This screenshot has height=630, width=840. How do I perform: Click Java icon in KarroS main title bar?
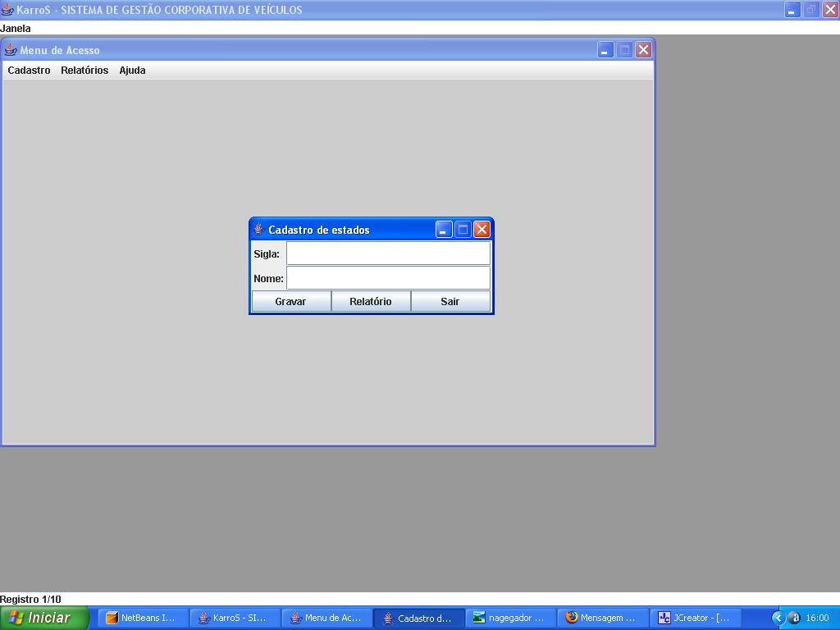click(x=7, y=10)
